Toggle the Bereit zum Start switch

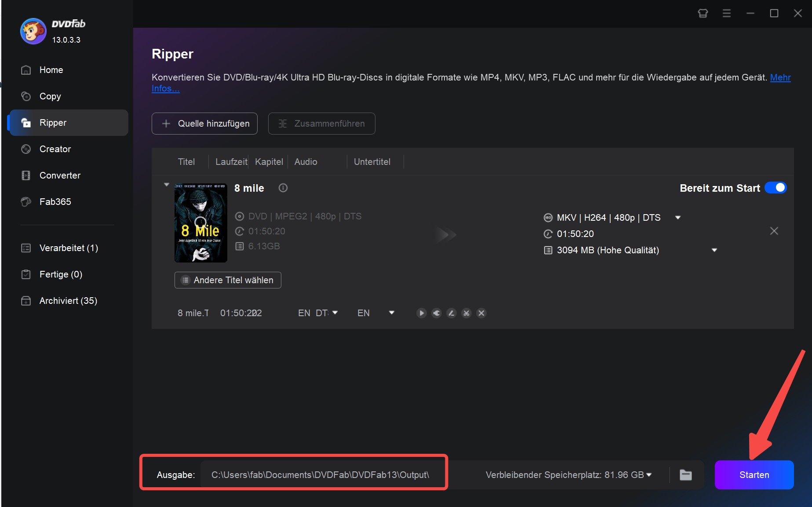(776, 188)
